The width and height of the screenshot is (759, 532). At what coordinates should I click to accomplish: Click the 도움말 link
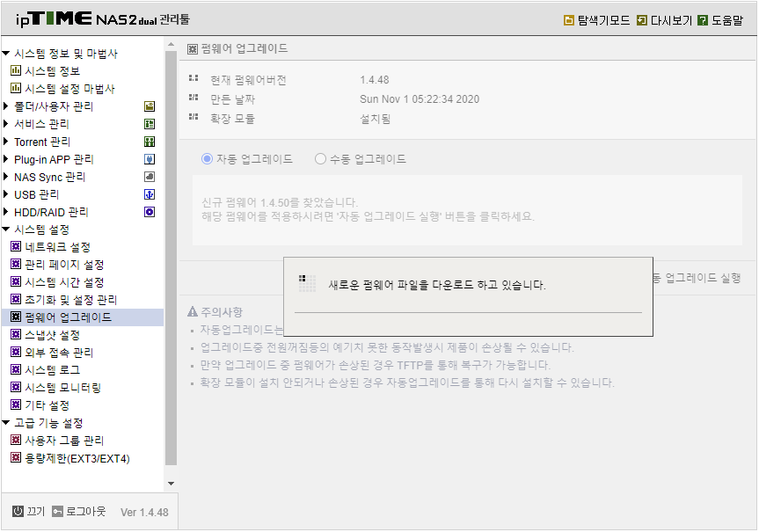pos(727,20)
